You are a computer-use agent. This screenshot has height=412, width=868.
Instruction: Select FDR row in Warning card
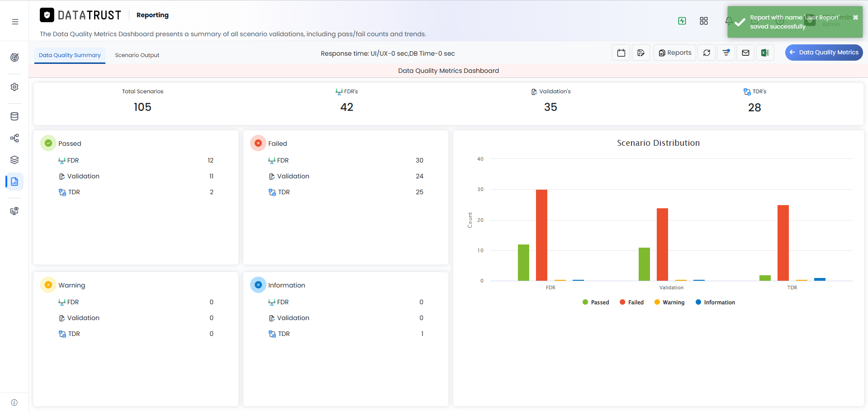(136, 302)
